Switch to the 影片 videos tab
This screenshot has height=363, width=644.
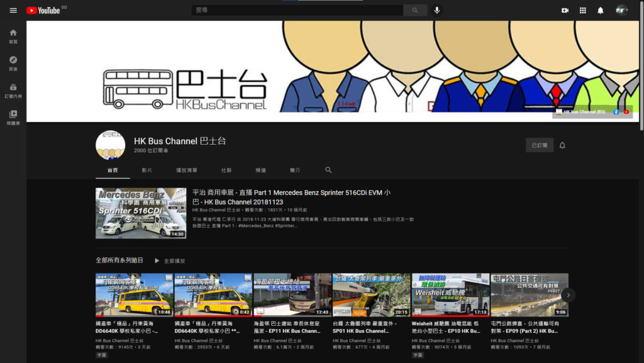click(x=147, y=170)
